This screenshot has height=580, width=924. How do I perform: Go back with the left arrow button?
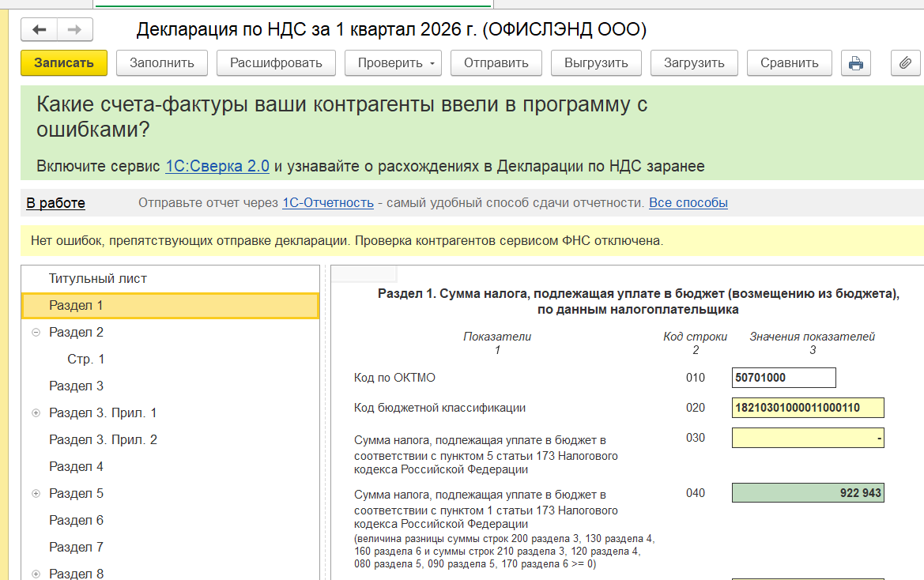40,29
